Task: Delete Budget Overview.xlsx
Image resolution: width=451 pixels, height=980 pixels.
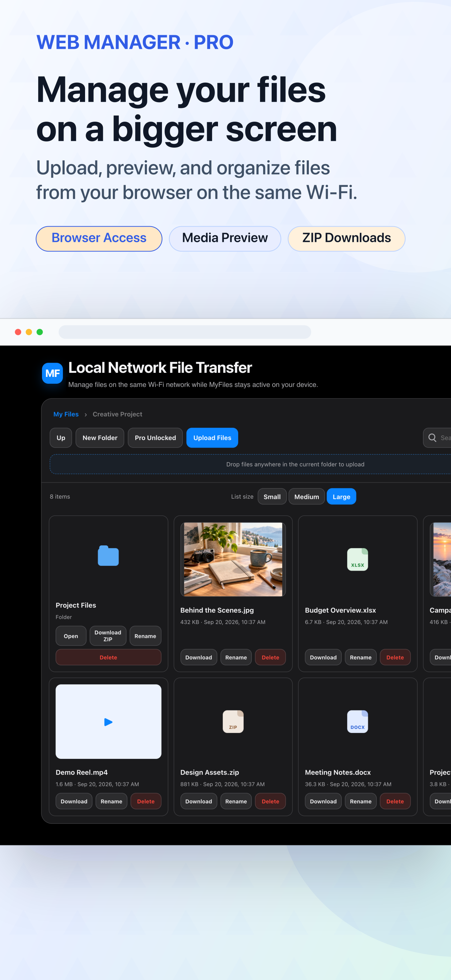Action: [x=395, y=657]
